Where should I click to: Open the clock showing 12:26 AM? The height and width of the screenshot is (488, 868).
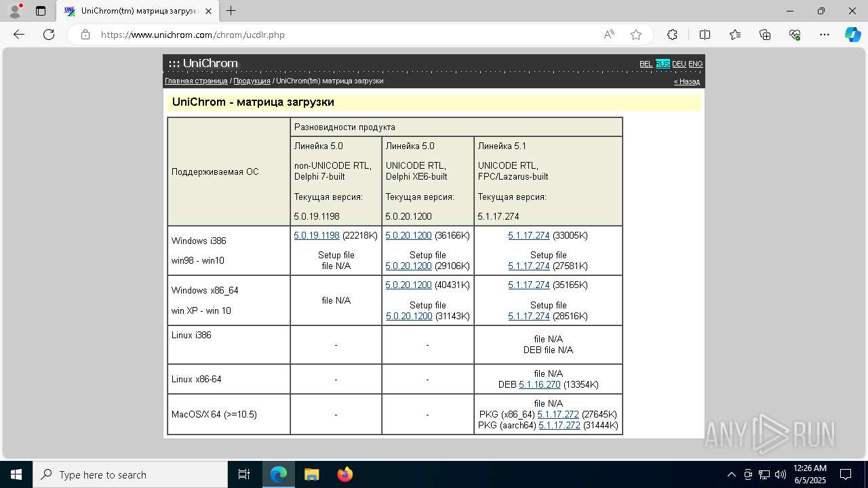(x=810, y=474)
